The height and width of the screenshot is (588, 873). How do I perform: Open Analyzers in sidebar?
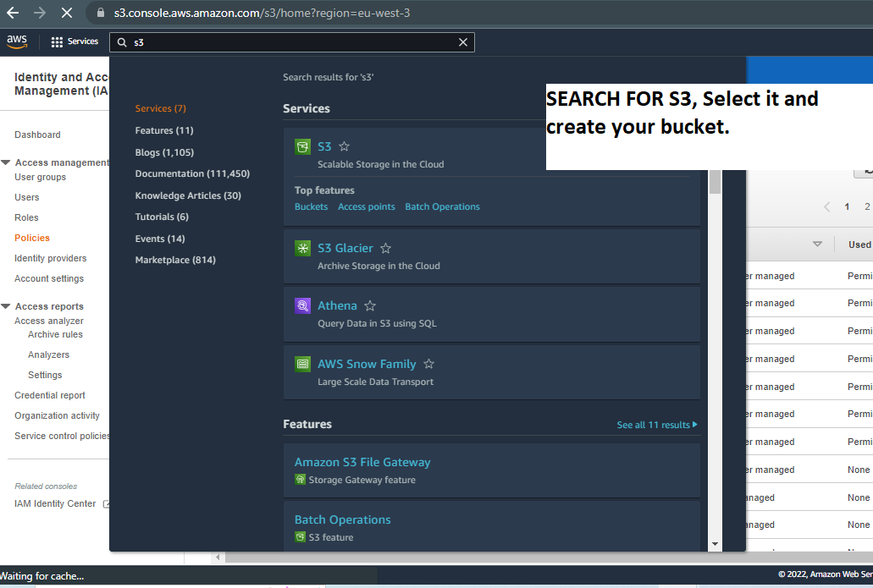tap(48, 354)
